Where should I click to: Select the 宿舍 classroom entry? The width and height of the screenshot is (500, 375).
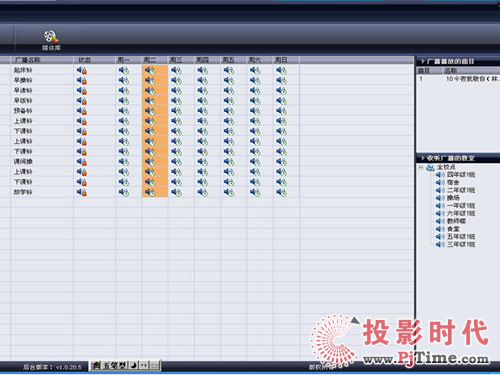point(453,182)
